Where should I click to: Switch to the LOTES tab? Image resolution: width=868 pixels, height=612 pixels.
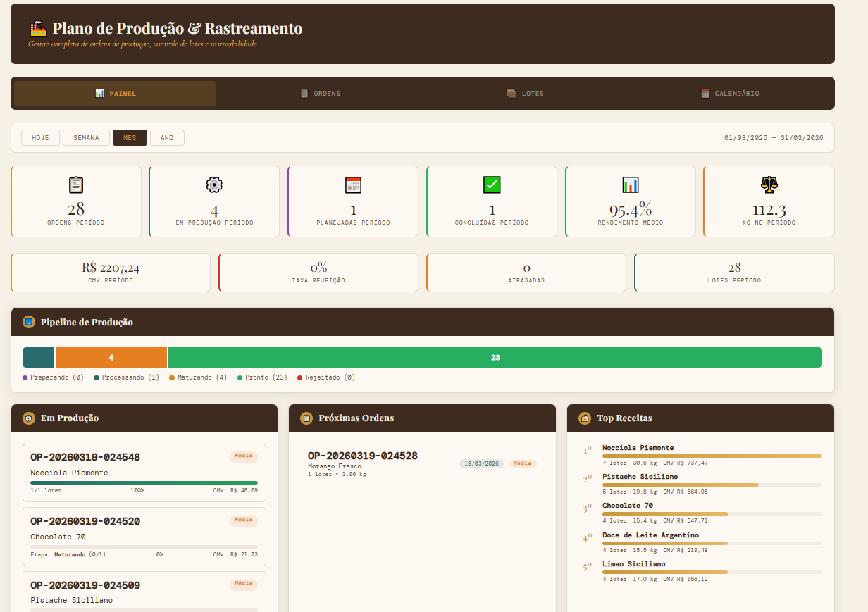(526, 93)
